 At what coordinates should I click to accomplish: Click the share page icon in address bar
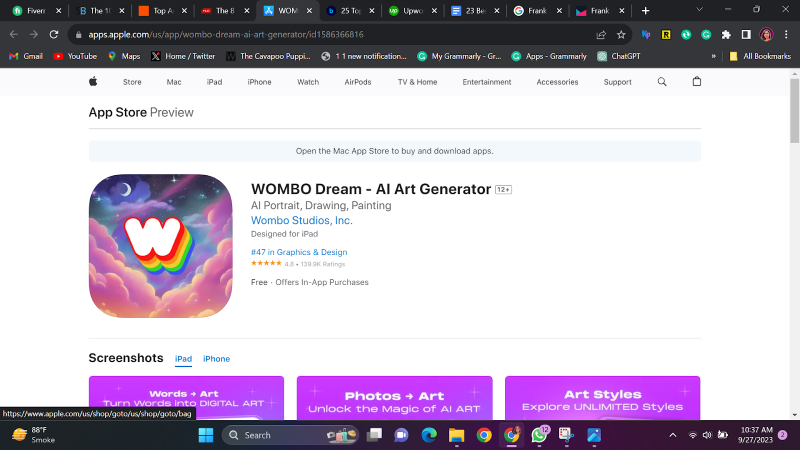[x=601, y=34]
